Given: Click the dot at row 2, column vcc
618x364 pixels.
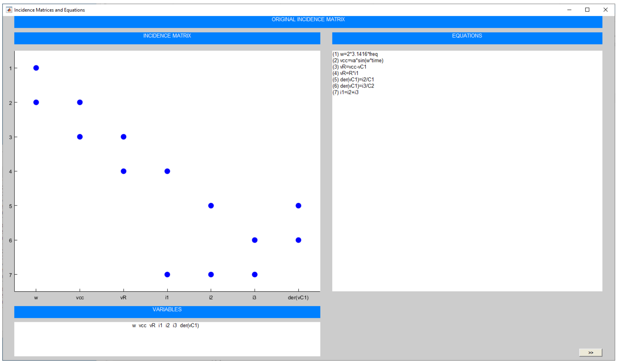Looking at the screenshot, I should (80, 102).
